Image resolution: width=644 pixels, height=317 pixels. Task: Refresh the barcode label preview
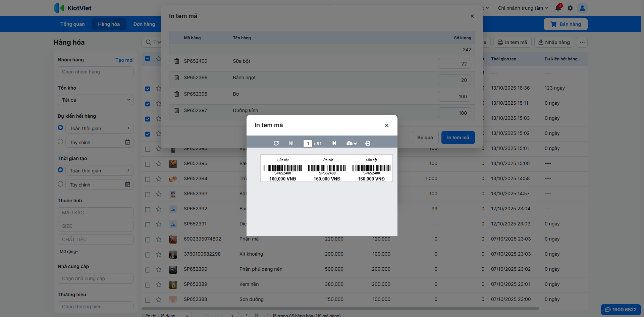(x=276, y=143)
